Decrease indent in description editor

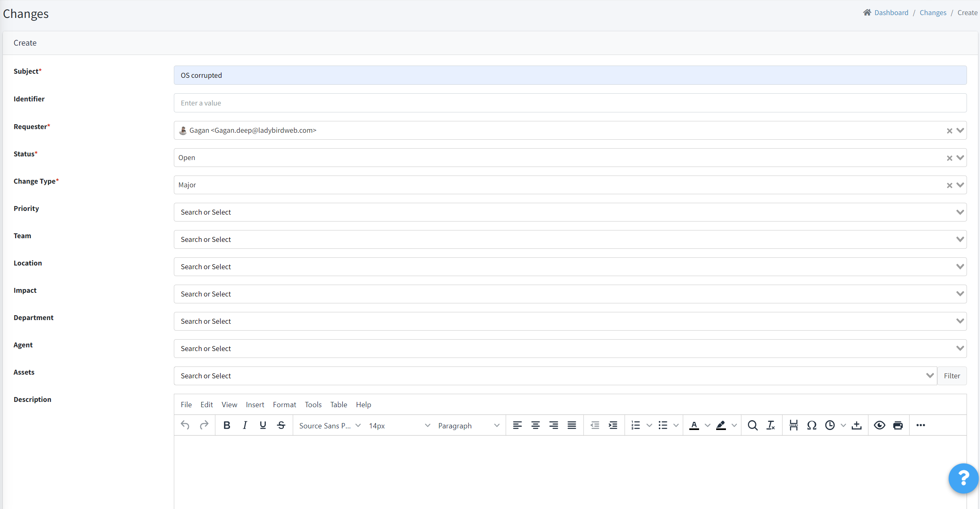(595, 425)
